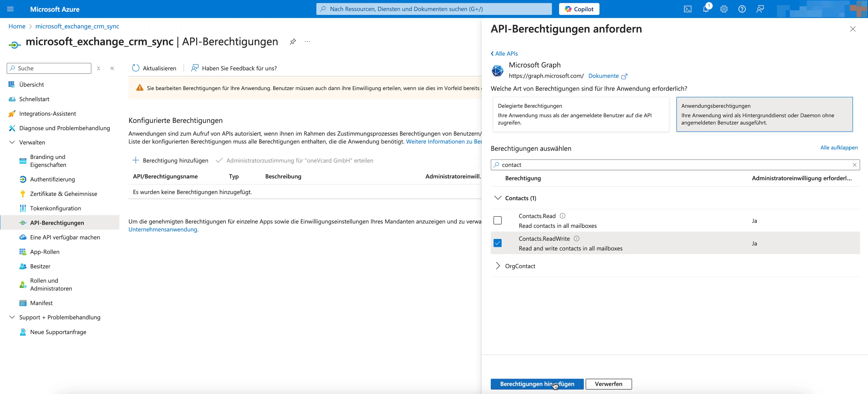Close the API-Berechtigungen anfordern panel
This screenshot has width=868, height=394.
pyautogui.click(x=853, y=29)
